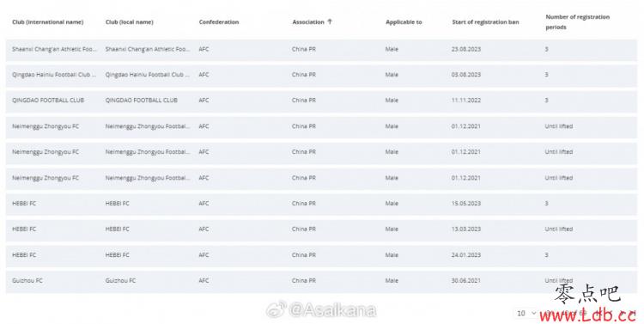Click the HEBEI FC row dated 24.01.2023
644x324 pixels.
[x=321, y=255]
